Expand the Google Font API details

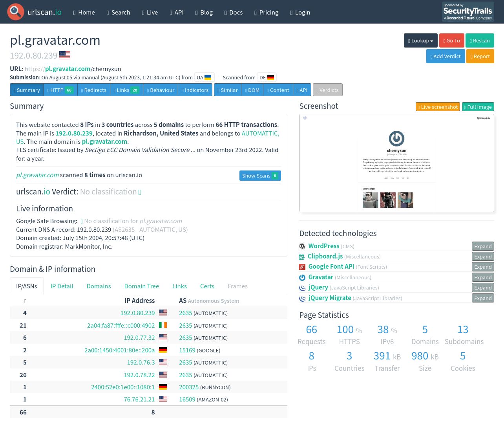(483, 267)
